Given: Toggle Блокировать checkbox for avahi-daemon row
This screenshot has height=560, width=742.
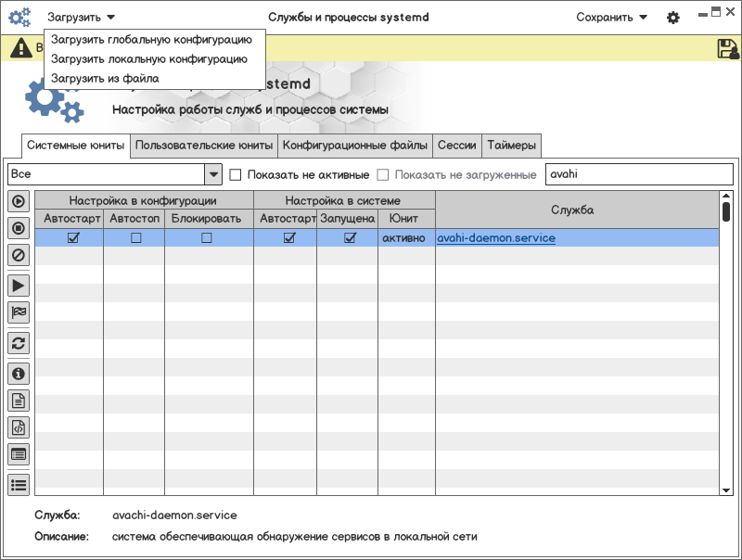Looking at the screenshot, I should [x=206, y=238].
